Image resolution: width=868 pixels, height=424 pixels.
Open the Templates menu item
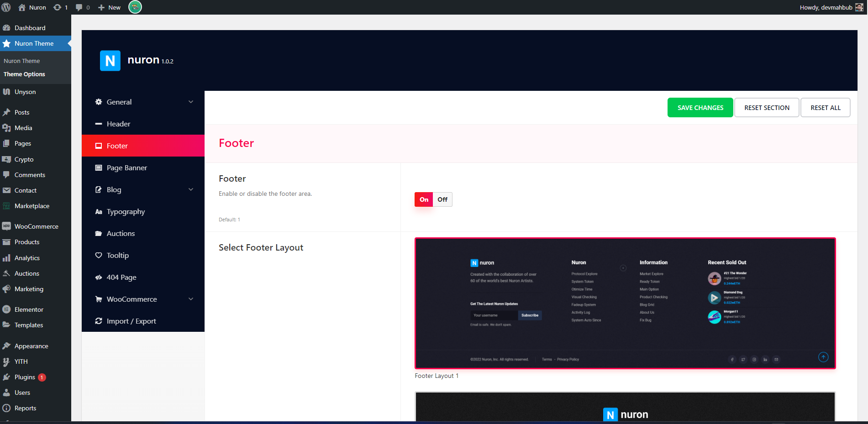[x=36, y=325]
